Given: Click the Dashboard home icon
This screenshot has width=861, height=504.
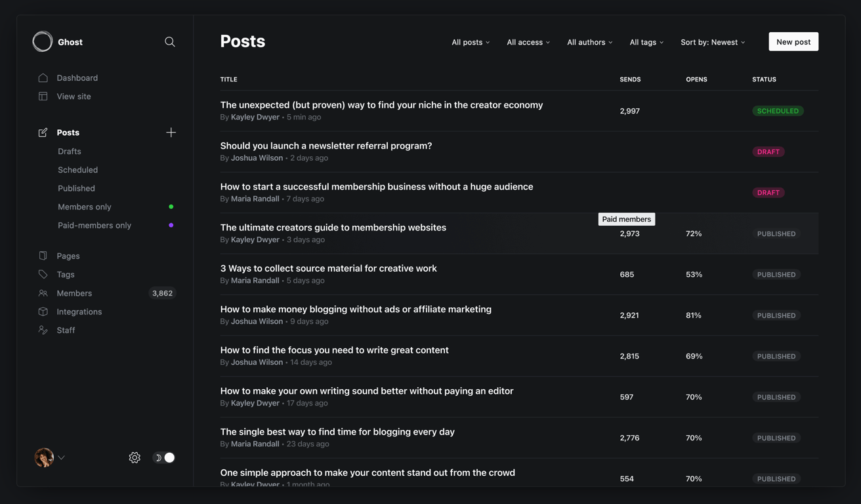Looking at the screenshot, I should pos(43,77).
